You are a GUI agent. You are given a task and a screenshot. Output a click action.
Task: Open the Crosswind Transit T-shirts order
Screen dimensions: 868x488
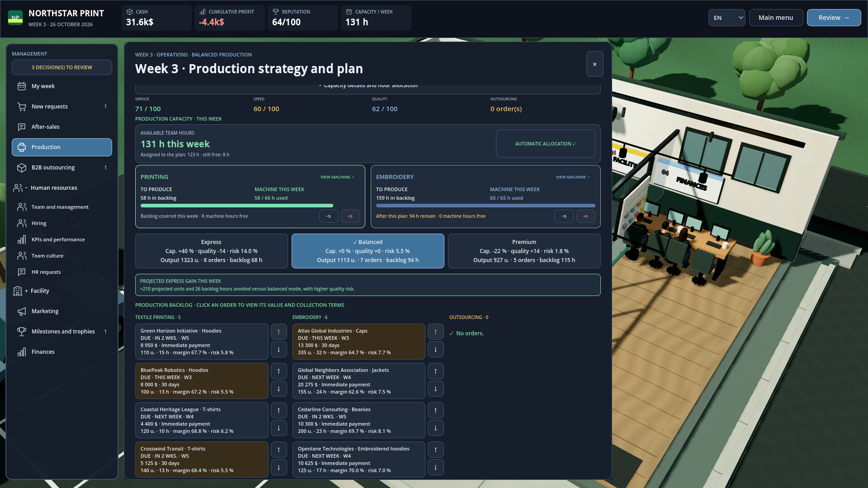coord(202,460)
